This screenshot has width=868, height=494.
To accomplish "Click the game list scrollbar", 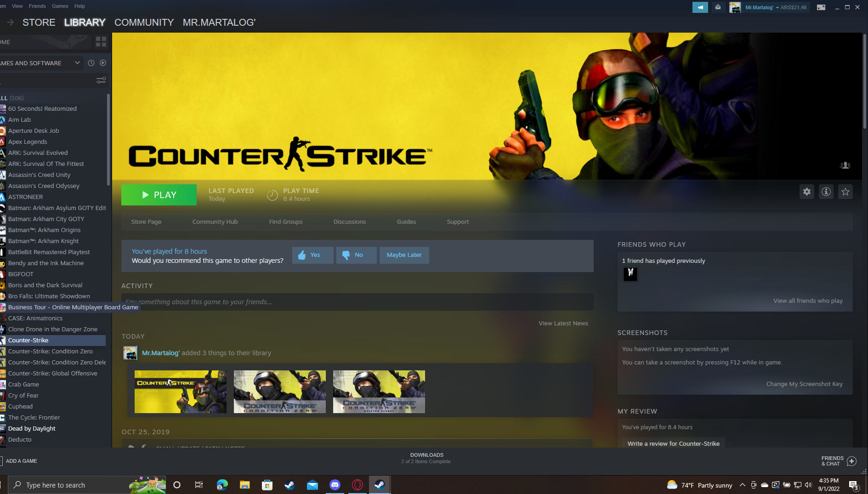I will click(108, 138).
